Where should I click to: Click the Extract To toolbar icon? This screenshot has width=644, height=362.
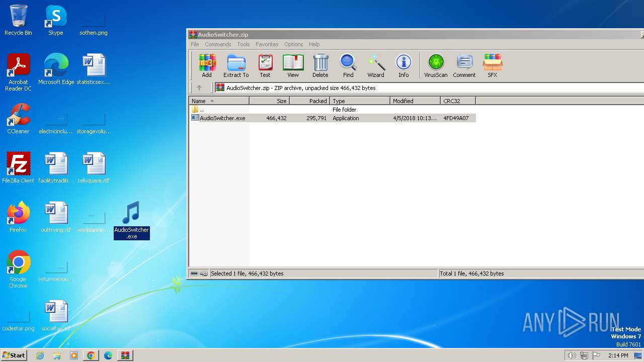[236, 66]
